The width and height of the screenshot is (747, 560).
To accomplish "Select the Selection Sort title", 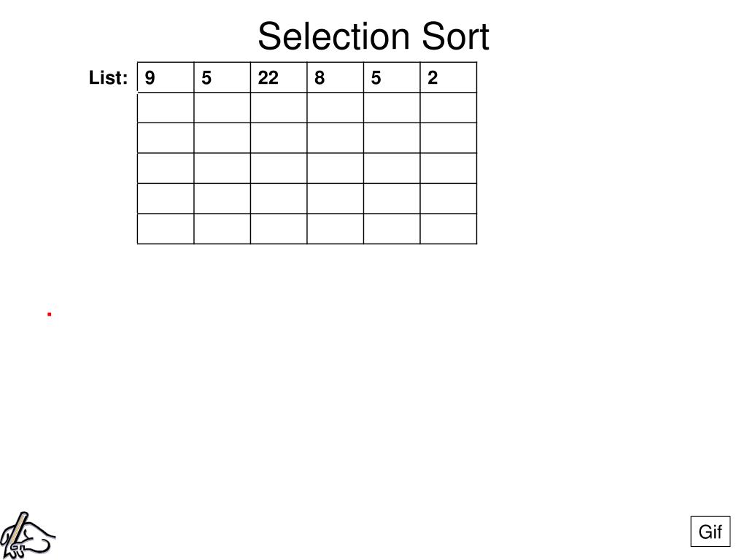I will click(373, 36).
